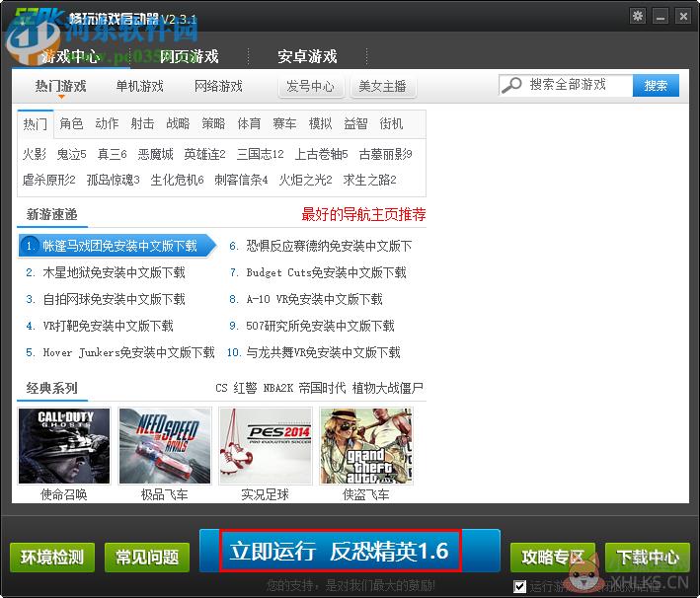
Task: Open 刺客信条4 game link
Action: point(241,180)
